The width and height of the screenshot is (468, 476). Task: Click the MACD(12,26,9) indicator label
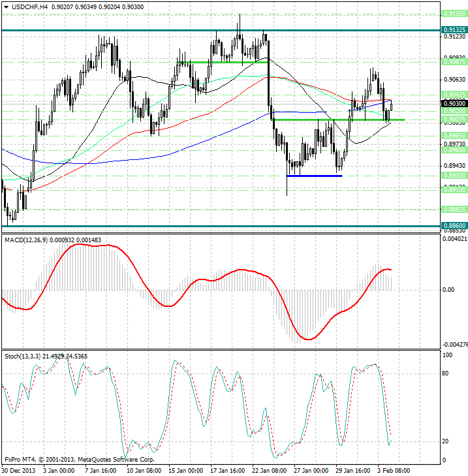point(26,240)
